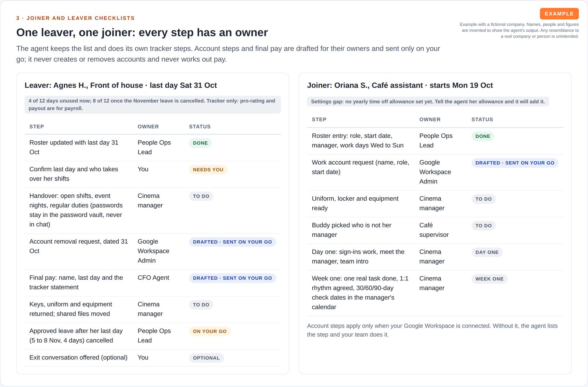Screen dimensions: 588x387
Task: Click 'Google Workspace Admin' in the joiner table
Action: click(435, 172)
